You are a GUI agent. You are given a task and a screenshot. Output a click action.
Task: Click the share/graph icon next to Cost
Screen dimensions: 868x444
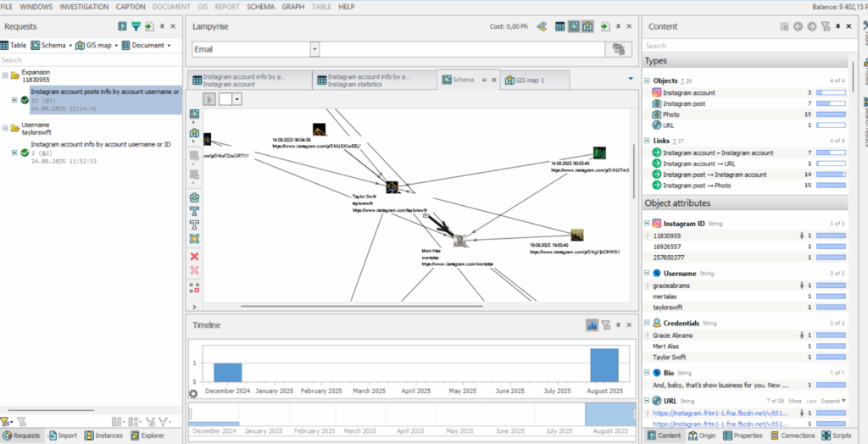tap(542, 26)
